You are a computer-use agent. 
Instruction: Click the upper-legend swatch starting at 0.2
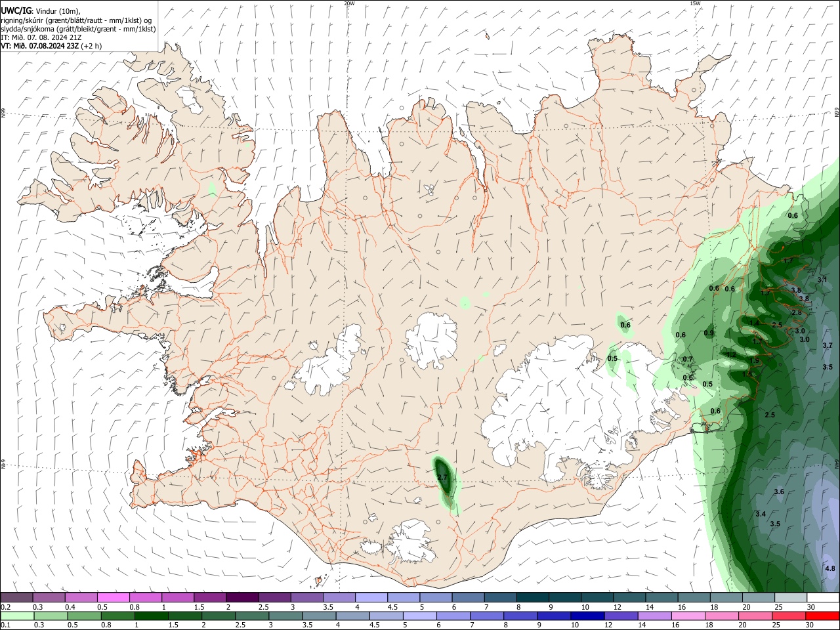click(16, 597)
